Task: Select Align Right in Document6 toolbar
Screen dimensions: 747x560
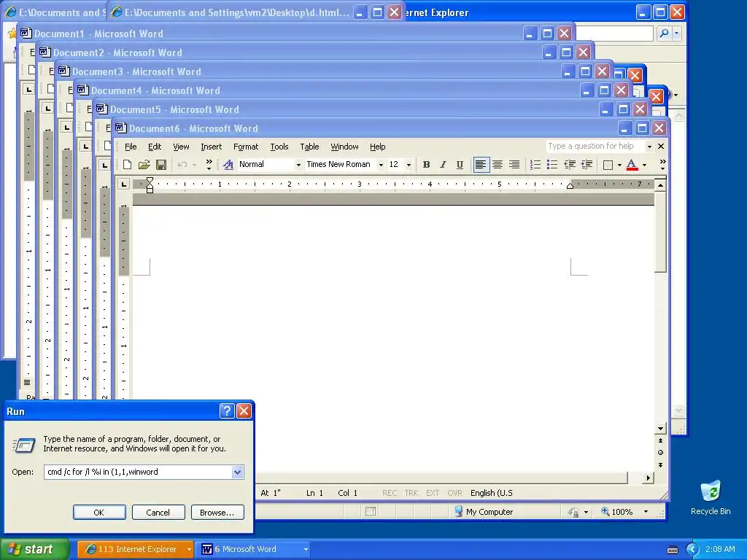Action: point(514,165)
